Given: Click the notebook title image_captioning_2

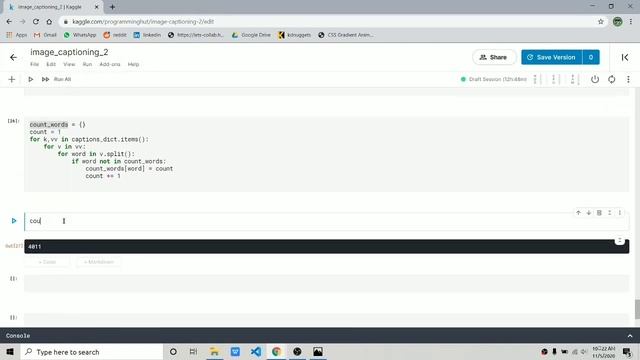Looking at the screenshot, I should click(69, 52).
